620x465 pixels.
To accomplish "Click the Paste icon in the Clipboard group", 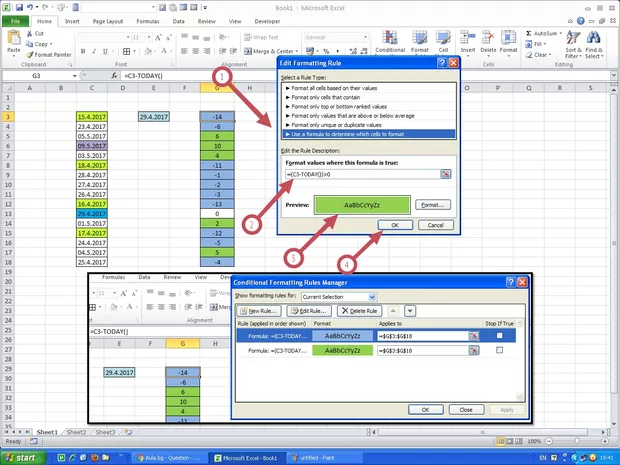I will click(x=14, y=38).
